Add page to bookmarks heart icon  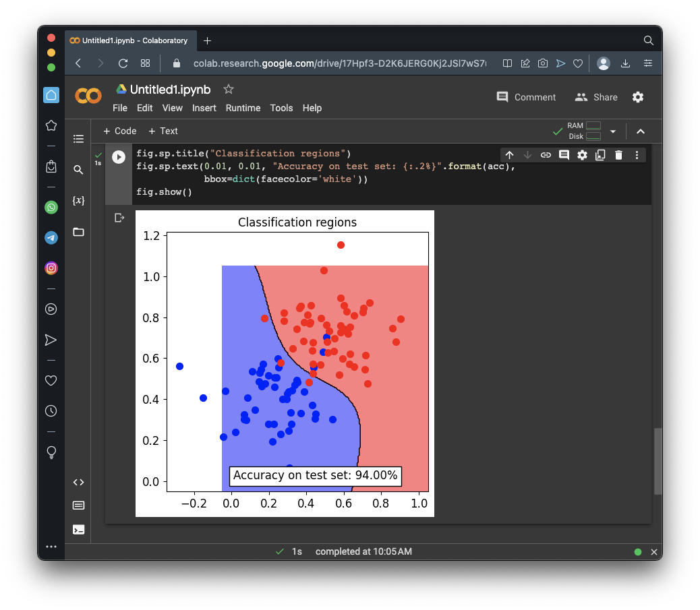578,63
